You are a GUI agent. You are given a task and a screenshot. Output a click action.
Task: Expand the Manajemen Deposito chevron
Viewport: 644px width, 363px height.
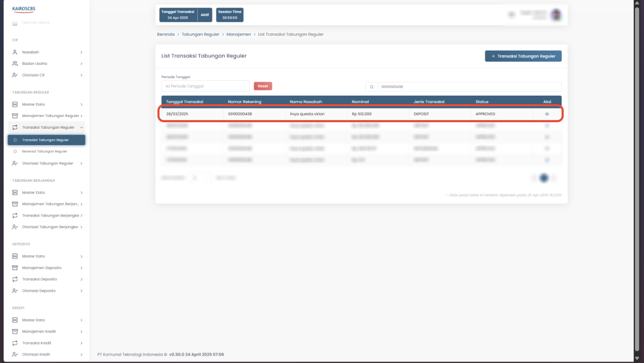(x=81, y=268)
